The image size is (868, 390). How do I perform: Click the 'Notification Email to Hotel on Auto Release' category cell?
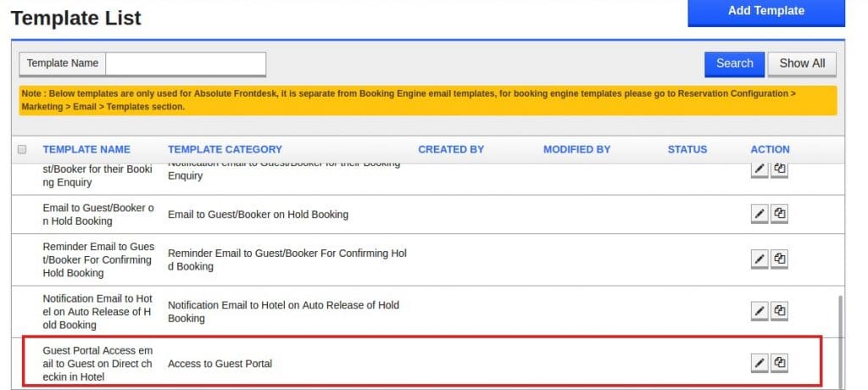click(283, 312)
